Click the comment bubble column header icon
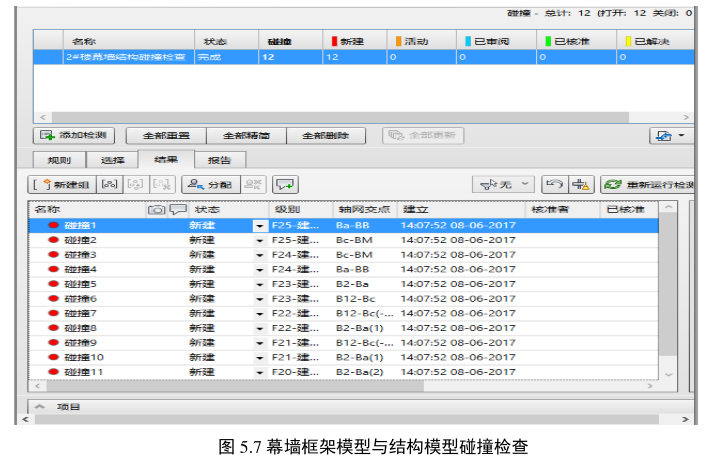This screenshot has width=723, height=463. point(178,209)
